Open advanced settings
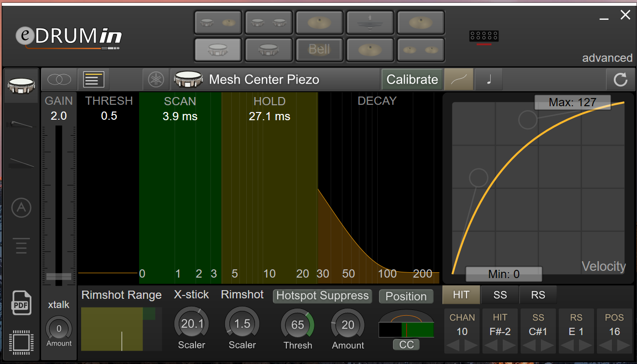This screenshot has height=364, width=637. pos(607,58)
